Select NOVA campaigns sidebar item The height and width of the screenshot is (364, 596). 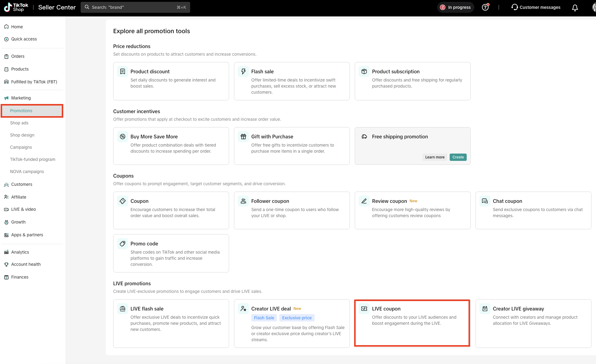(27, 172)
